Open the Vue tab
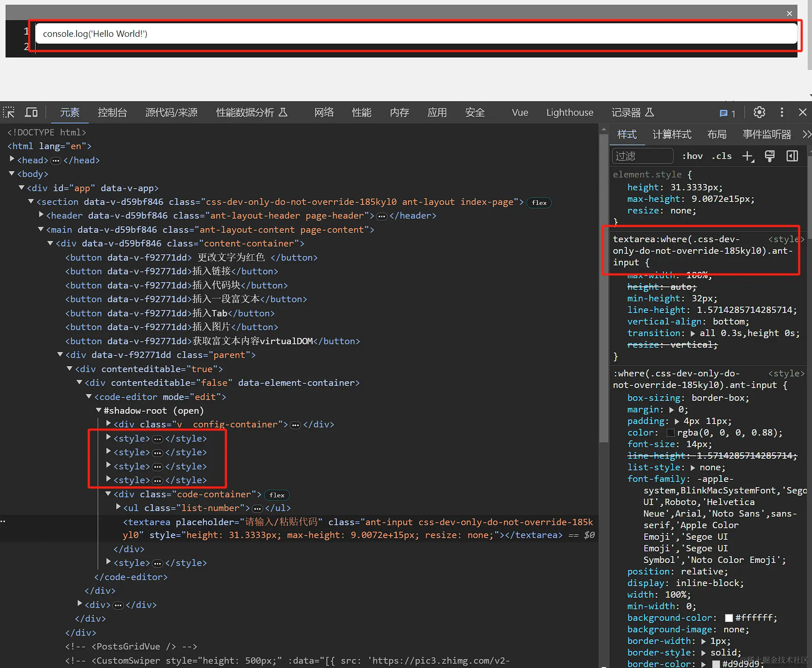The width and height of the screenshot is (812, 668). (520, 112)
